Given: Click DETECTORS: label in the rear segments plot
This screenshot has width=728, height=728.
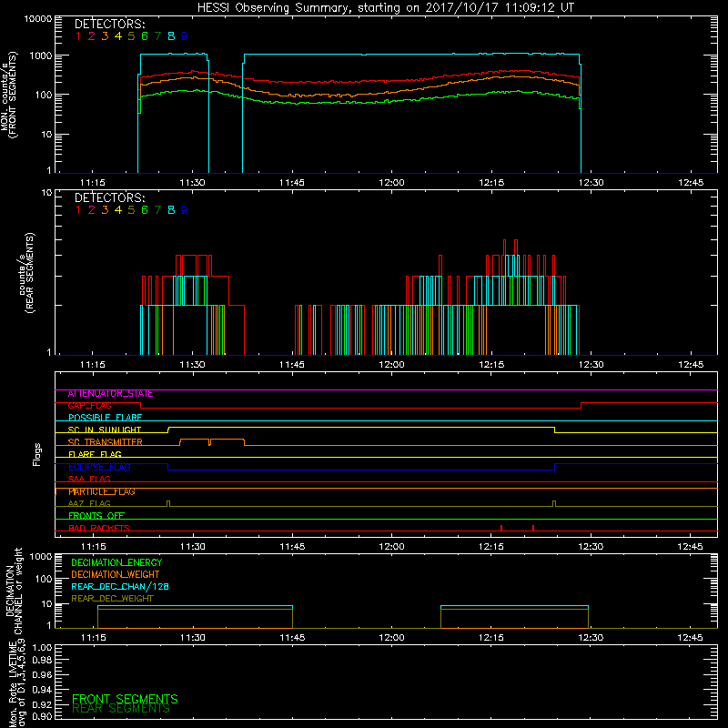Looking at the screenshot, I should click(109, 197).
